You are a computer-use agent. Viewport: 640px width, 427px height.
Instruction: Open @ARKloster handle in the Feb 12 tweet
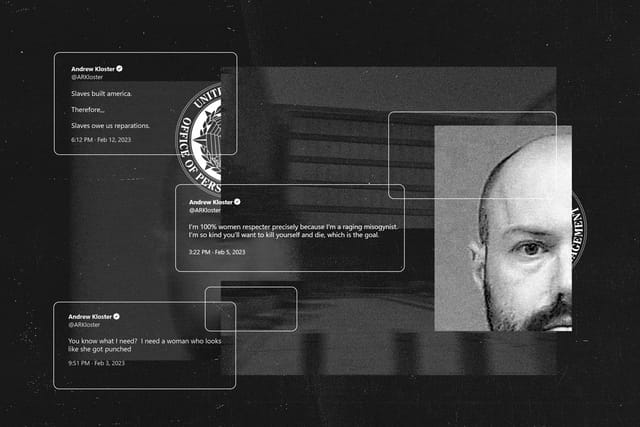pos(87,77)
